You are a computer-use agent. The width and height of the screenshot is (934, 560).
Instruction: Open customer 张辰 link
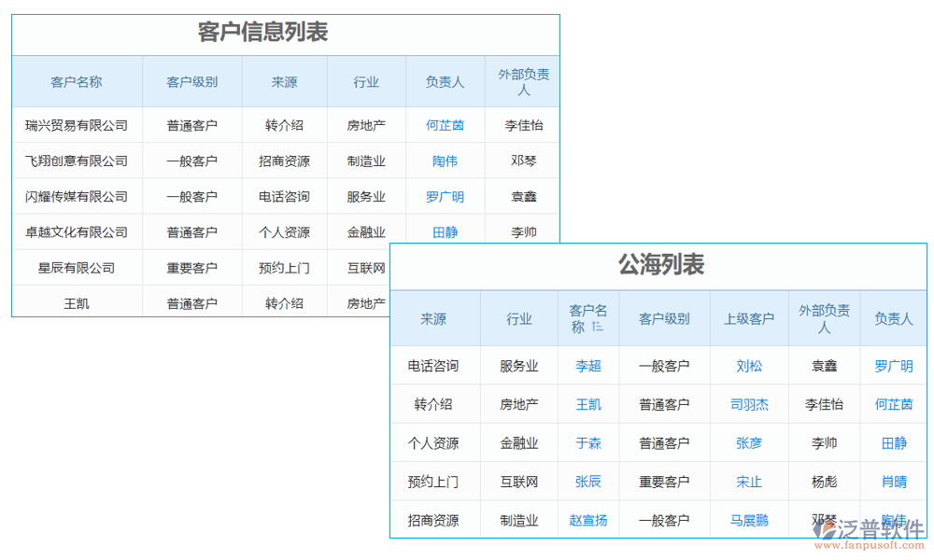[x=589, y=481]
